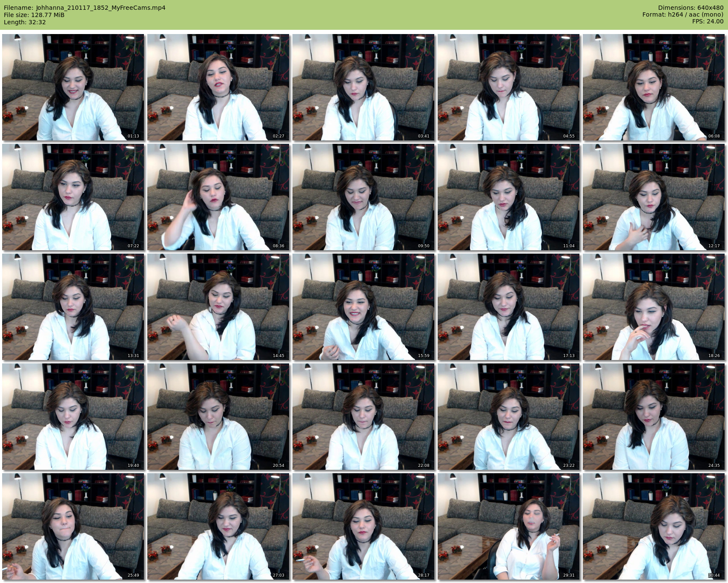
Task: Click the frame at 23:22
Action: click(x=508, y=417)
